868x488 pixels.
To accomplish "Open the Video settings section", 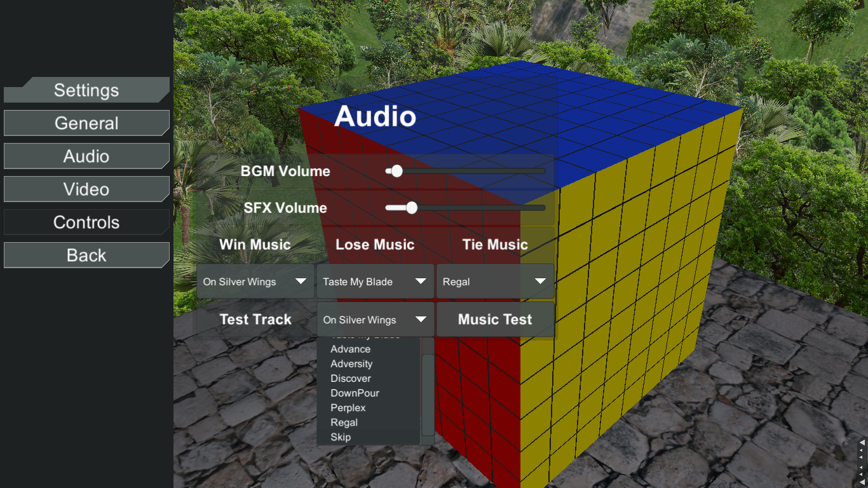I will click(x=86, y=189).
